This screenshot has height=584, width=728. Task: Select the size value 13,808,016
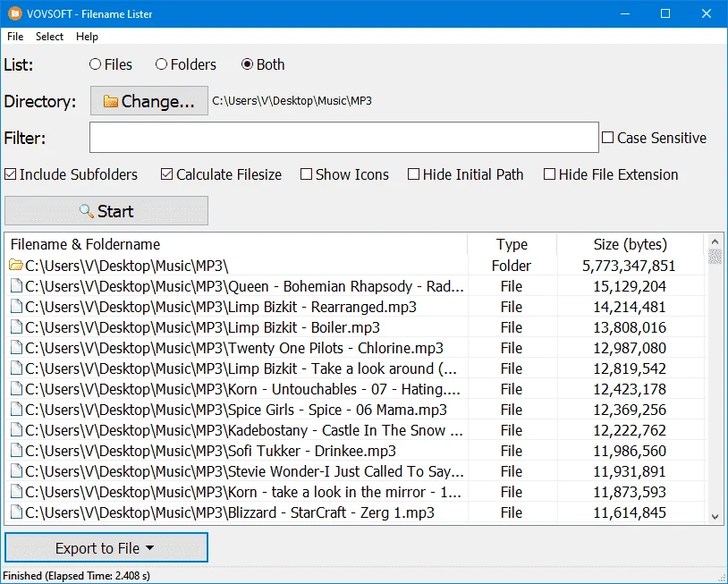pos(630,327)
